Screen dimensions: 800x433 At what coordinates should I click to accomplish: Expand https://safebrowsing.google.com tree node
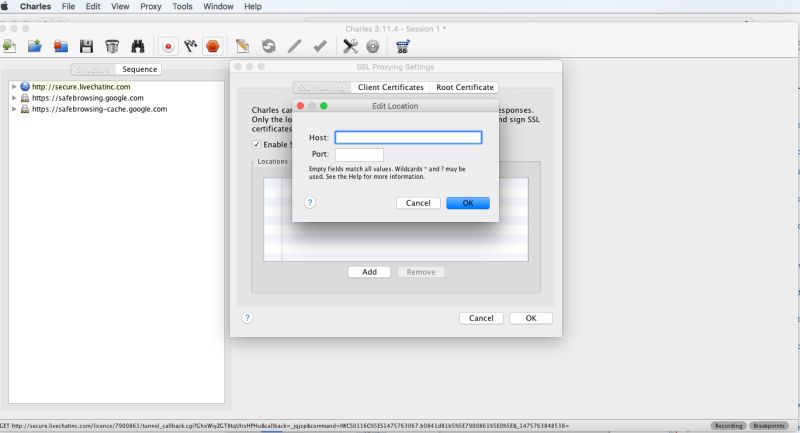14,97
